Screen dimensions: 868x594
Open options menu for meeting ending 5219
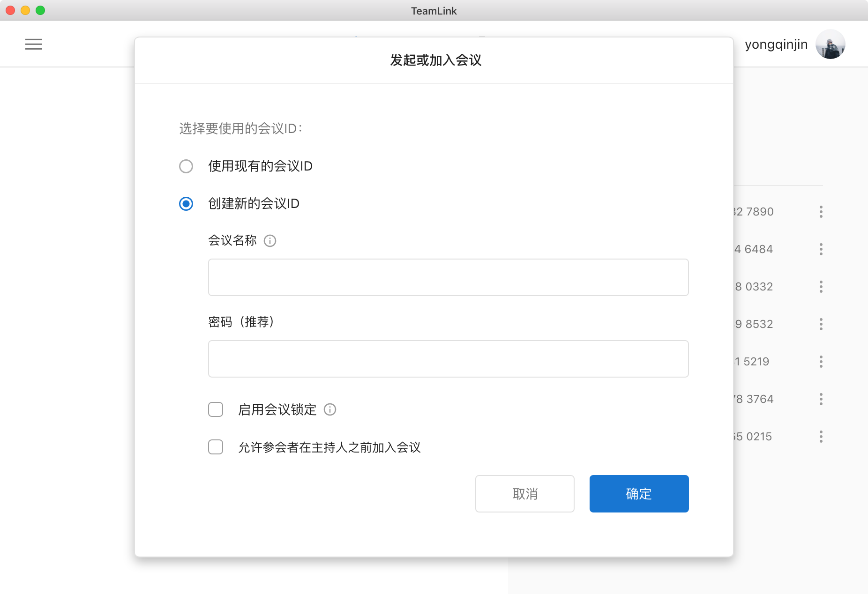(822, 361)
